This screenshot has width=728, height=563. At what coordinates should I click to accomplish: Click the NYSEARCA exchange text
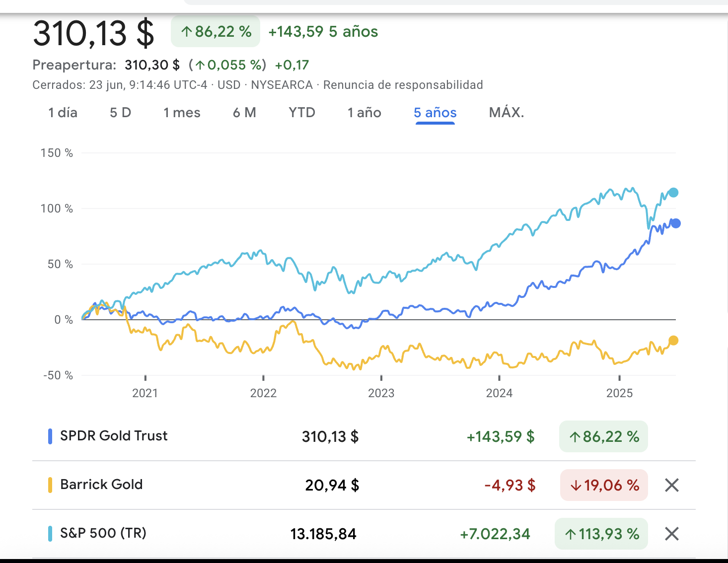[282, 85]
